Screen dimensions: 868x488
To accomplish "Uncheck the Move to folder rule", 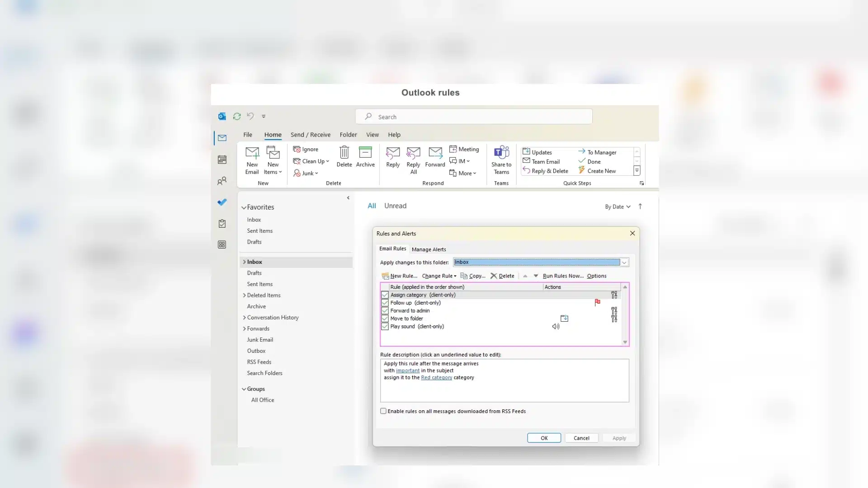I will [385, 319].
